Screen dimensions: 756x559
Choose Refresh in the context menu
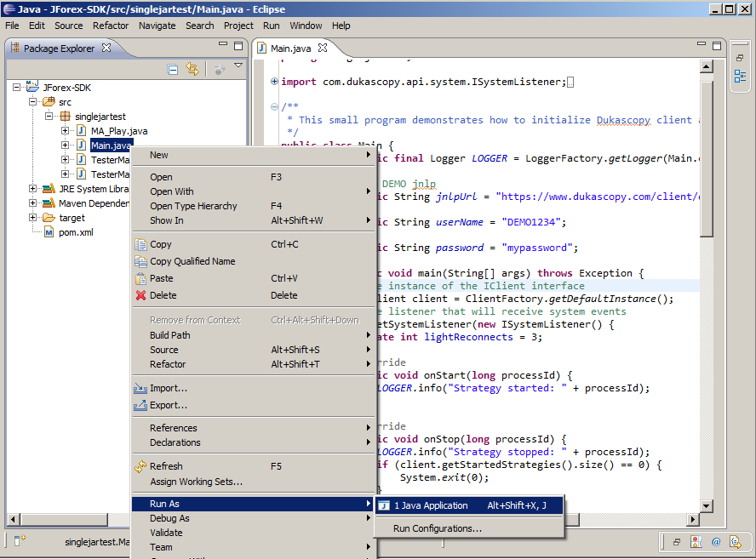(254, 466)
